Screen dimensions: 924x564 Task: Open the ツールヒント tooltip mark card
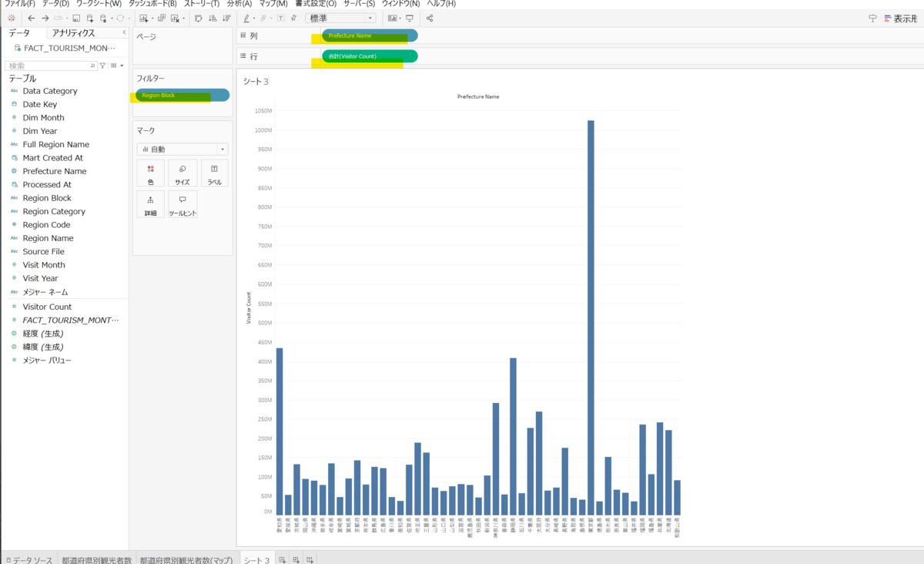pos(182,204)
